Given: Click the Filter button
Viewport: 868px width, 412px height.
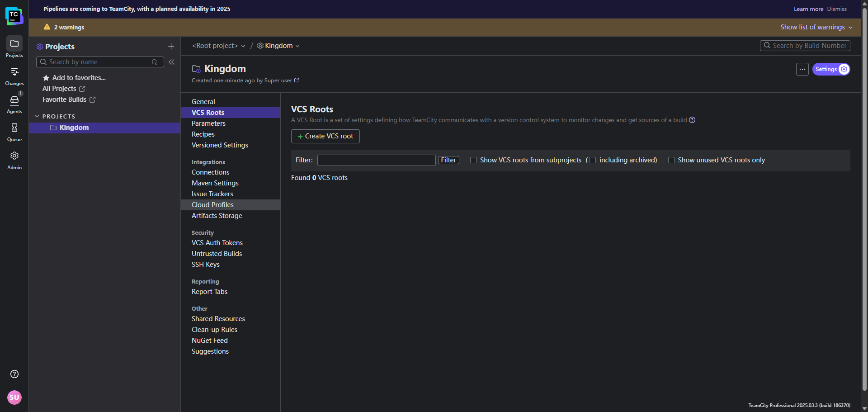Looking at the screenshot, I should [448, 160].
